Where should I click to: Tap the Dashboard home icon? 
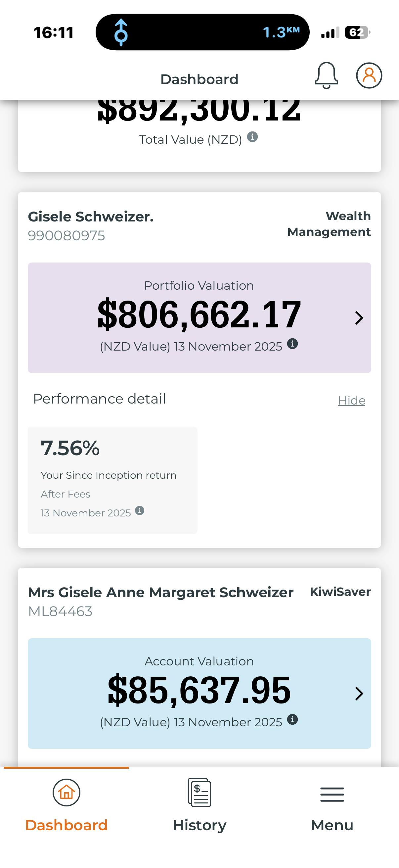pos(66,793)
